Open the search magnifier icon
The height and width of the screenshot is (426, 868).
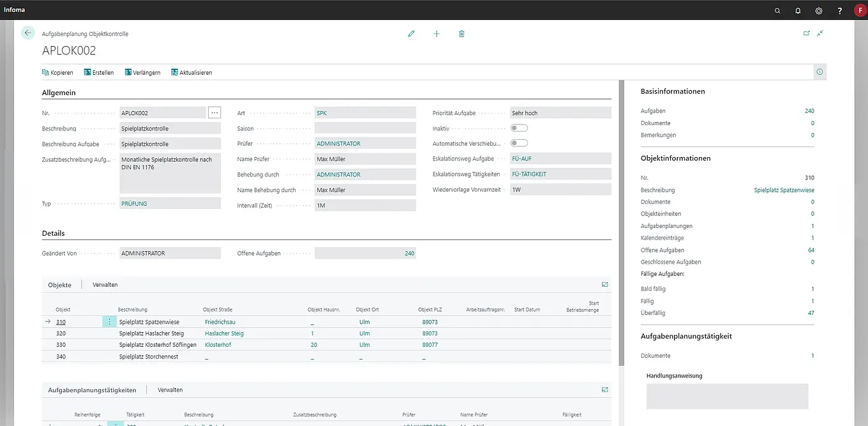click(777, 11)
